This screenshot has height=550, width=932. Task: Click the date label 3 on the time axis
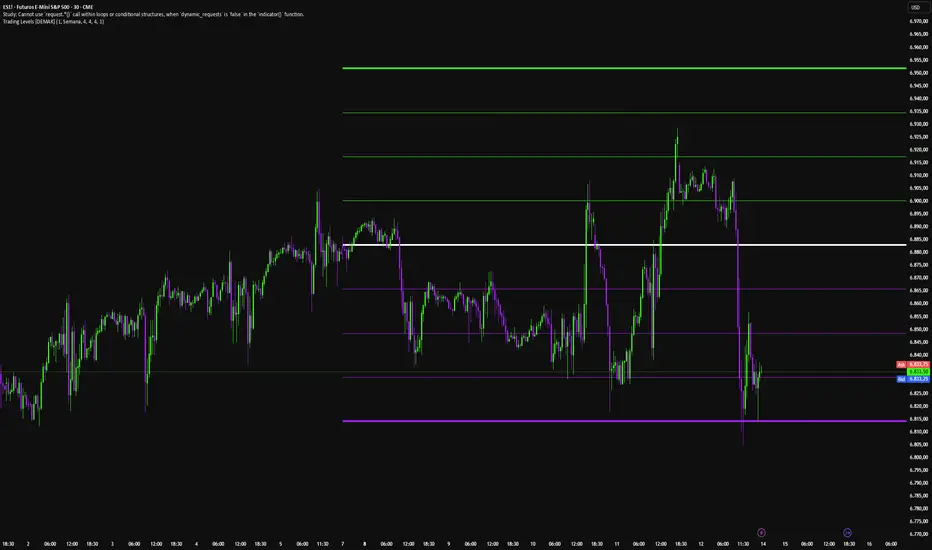(112, 543)
